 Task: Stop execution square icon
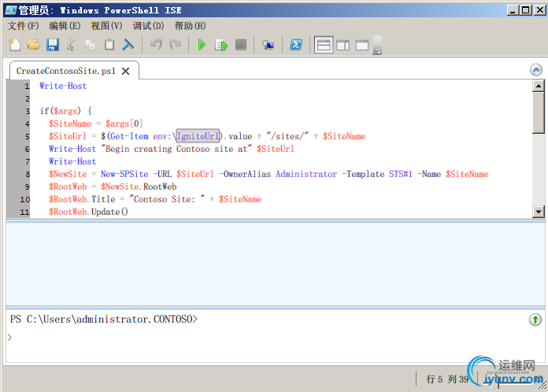pyautogui.click(x=241, y=45)
